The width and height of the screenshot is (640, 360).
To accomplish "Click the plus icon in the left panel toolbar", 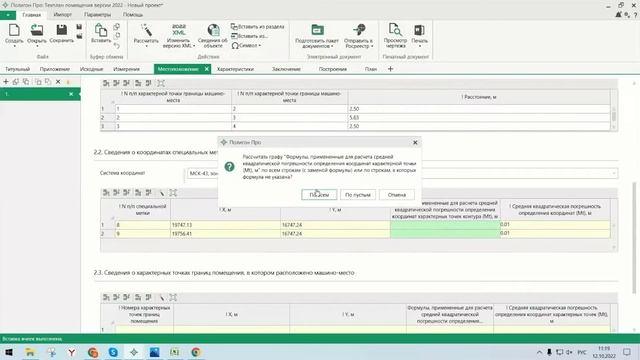I will (6, 82).
